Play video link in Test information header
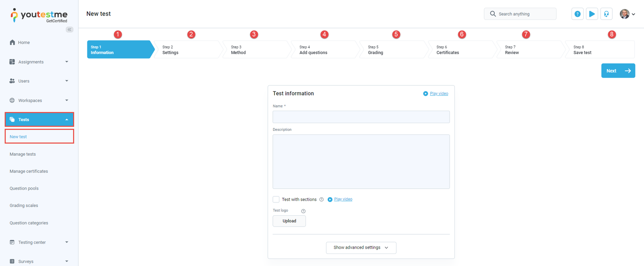 [x=438, y=94]
